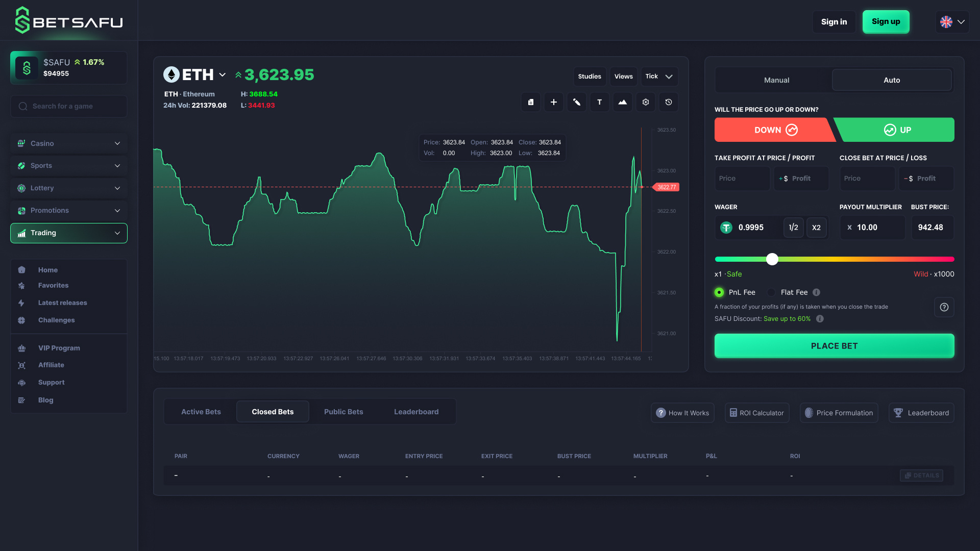Click the PLACE BET button
Image resolution: width=980 pixels, height=551 pixels.
[834, 345]
